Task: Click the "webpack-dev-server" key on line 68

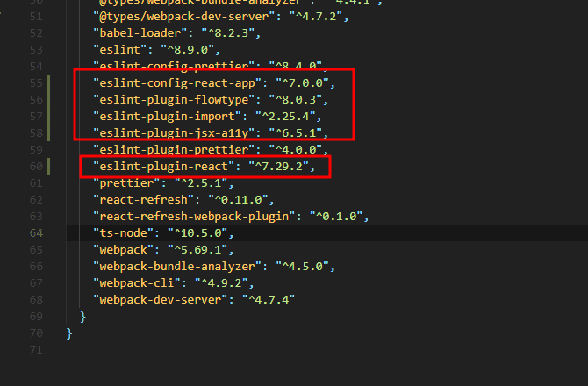Action: [x=161, y=300]
